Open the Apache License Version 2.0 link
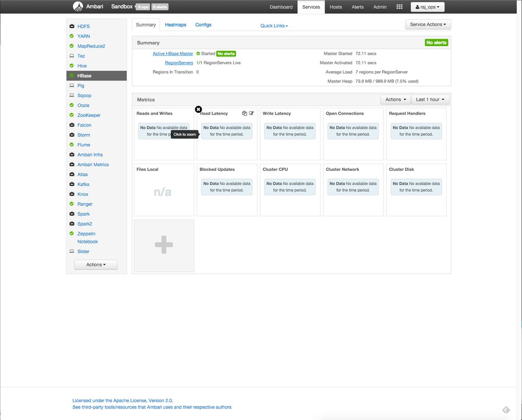The image size is (522, 420). [123, 400]
